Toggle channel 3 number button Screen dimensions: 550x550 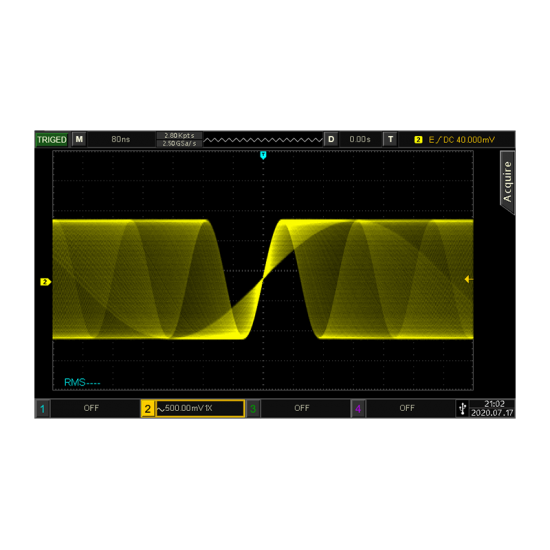coord(253,409)
